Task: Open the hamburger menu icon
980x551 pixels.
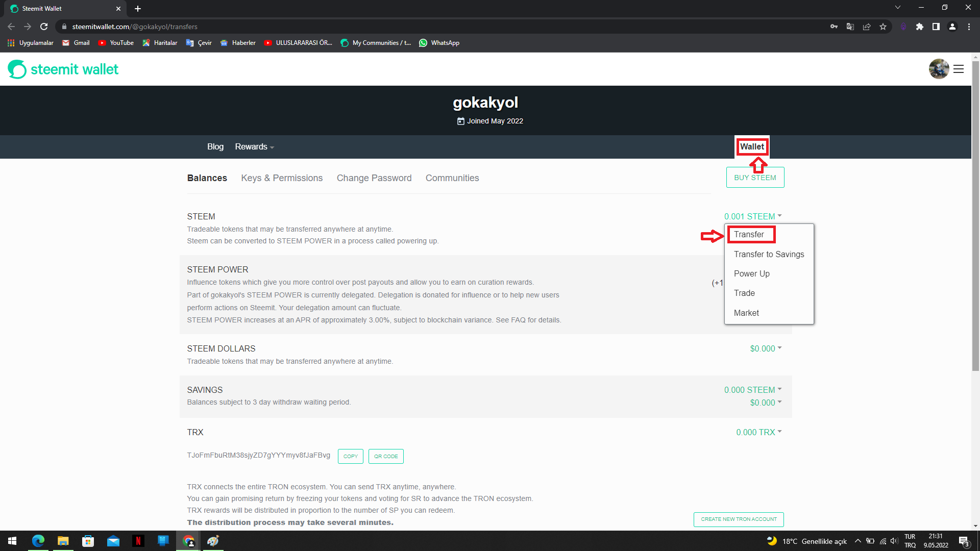Action: pyautogui.click(x=959, y=69)
